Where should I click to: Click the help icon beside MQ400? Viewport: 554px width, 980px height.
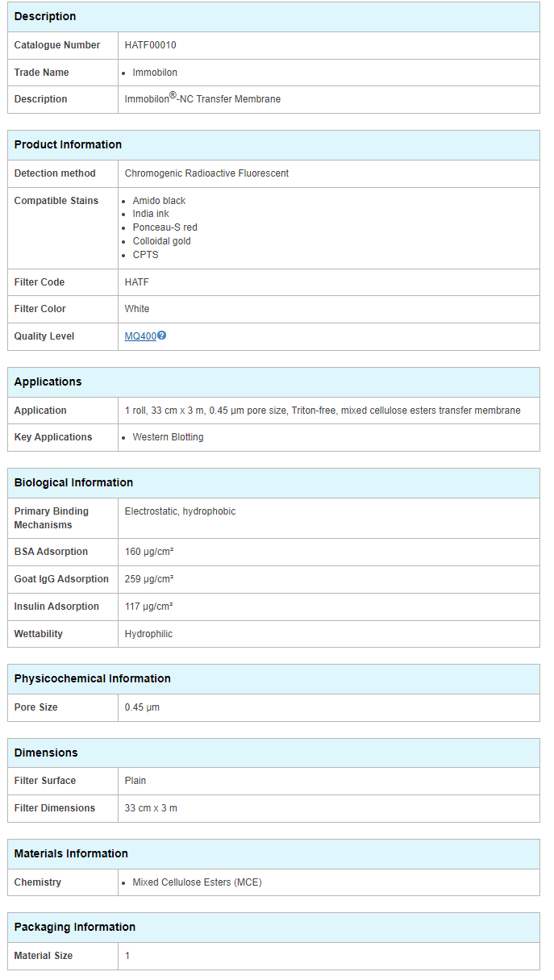point(162,336)
